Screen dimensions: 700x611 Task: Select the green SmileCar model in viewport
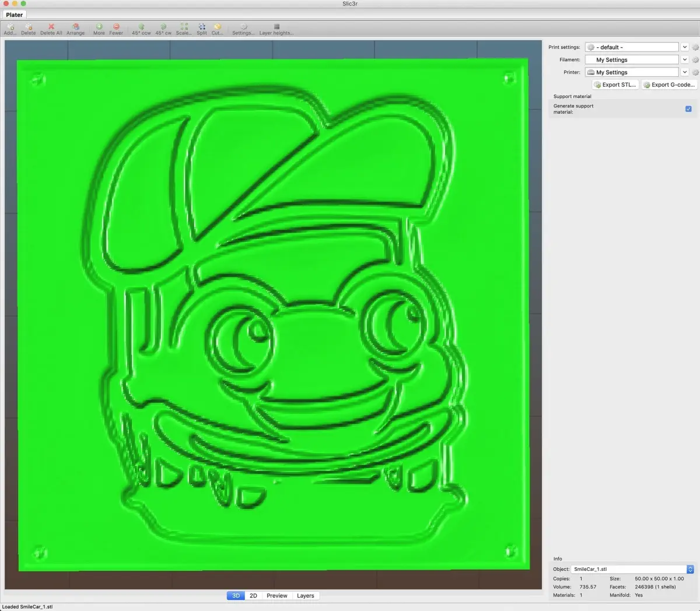[x=273, y=315]
